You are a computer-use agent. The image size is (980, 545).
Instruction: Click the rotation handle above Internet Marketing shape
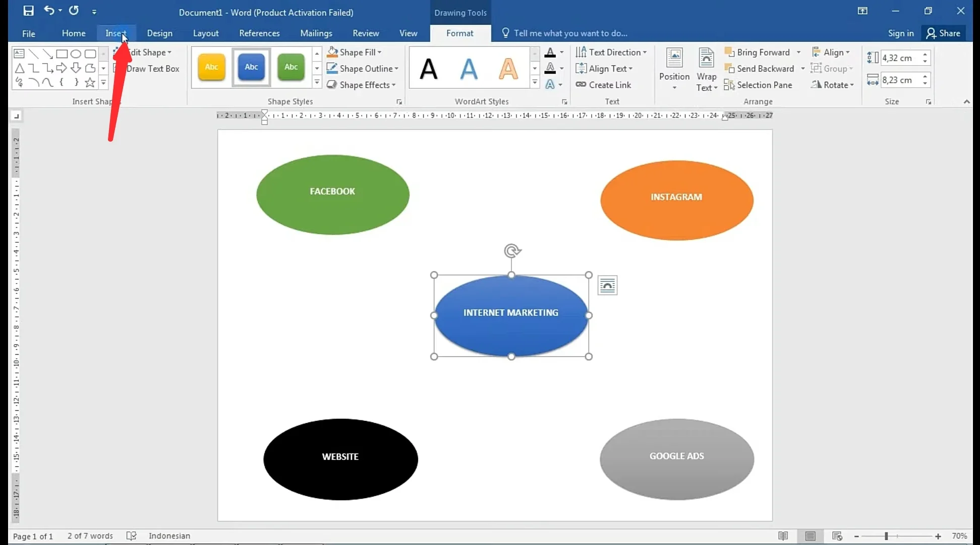pyautogui.click(x=512, y=251)
